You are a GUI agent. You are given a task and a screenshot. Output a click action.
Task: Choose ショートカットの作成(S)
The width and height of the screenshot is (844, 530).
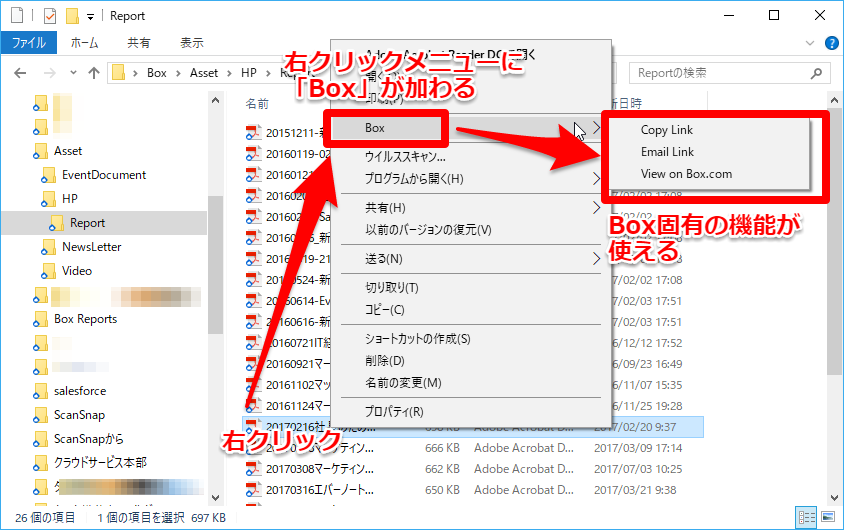(x=417, y=339)
